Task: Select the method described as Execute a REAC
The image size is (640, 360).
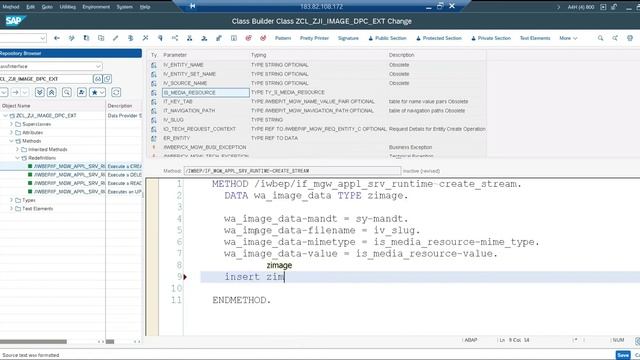Action: click(71, 183)
